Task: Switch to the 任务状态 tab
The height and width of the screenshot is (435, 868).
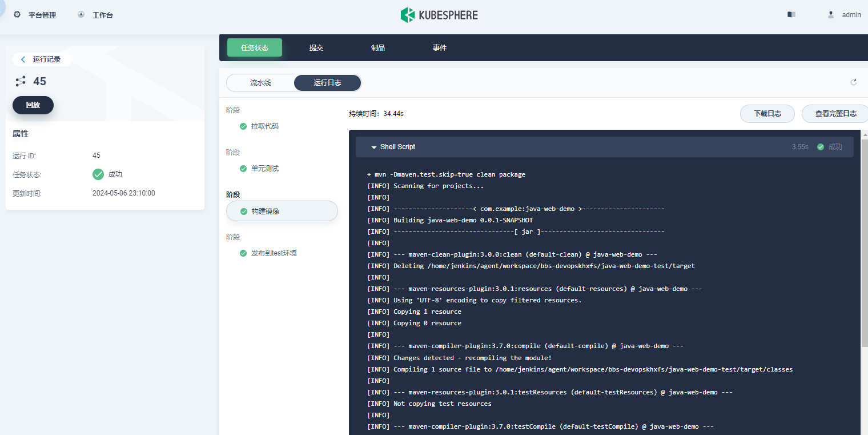Action: pos(255,47)
